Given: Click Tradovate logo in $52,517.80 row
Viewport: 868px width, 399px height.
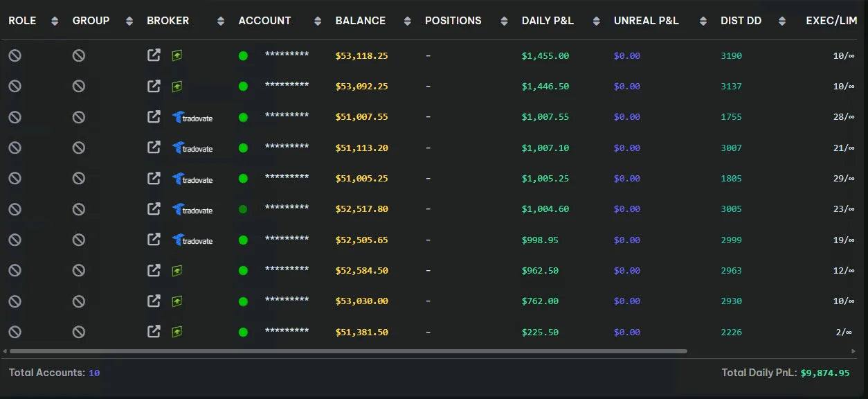Looking at the screenshot, I should pyautogui.click(x=192, y=209).
